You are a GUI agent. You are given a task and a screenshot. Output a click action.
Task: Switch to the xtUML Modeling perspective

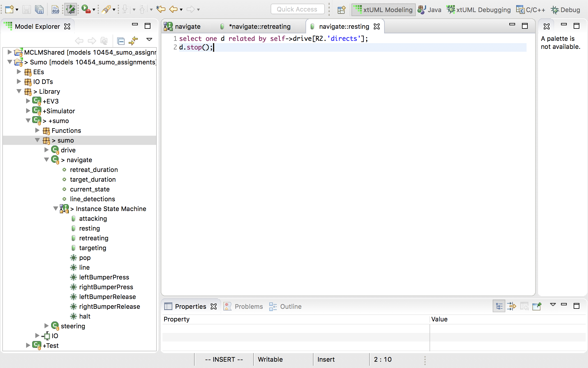pyautogui.click(x=383, y=10)
